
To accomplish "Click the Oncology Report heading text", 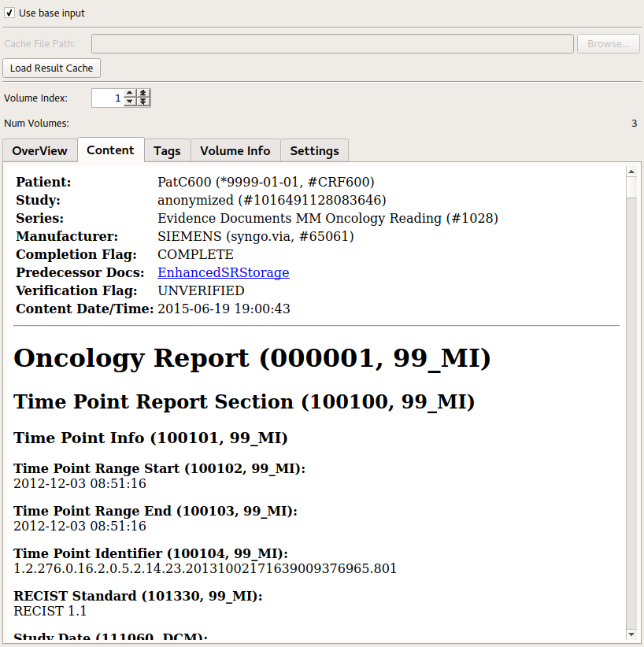I will point(252,358).
